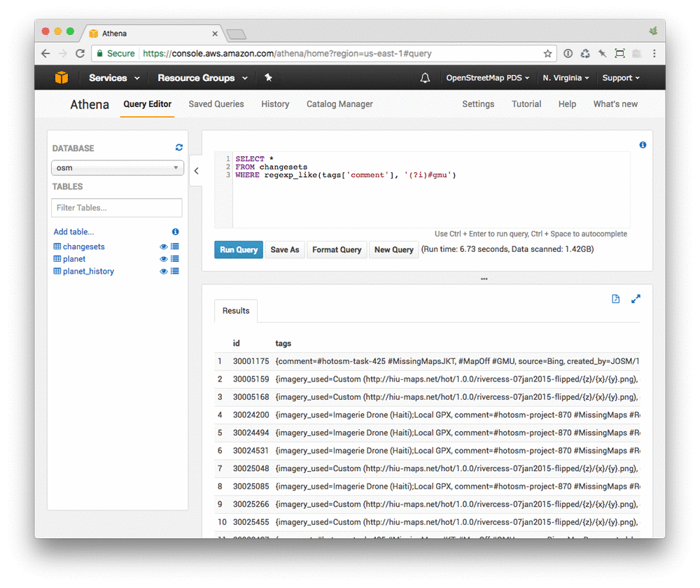
Task: Focus the Filter Tables input field
Action: 116,208
